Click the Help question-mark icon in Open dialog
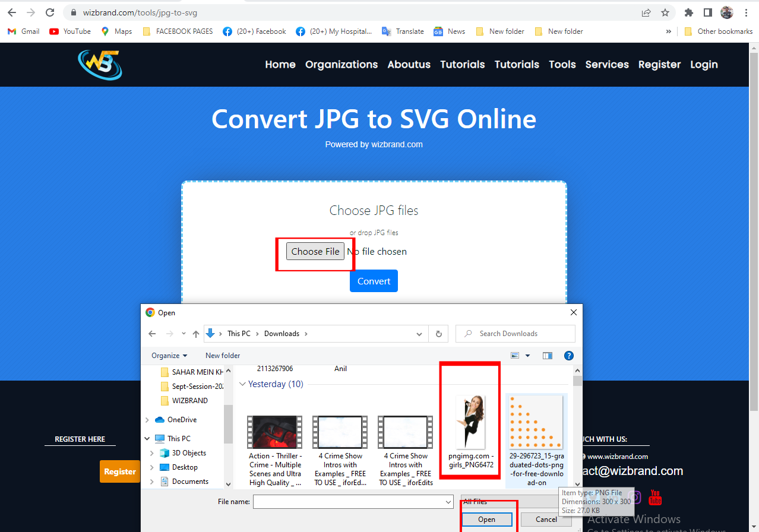759x532 pixels. tap(568, 355)
